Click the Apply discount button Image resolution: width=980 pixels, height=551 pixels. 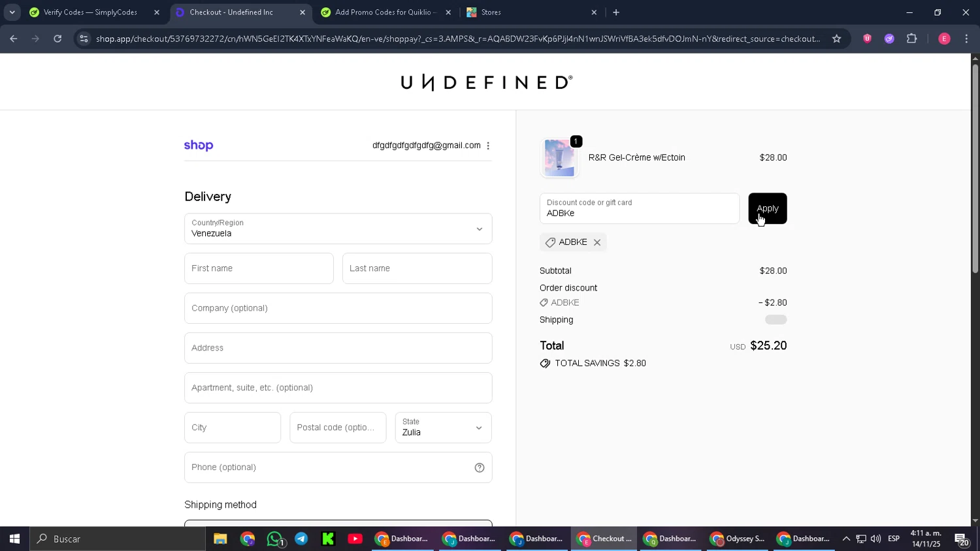(767, 208)
